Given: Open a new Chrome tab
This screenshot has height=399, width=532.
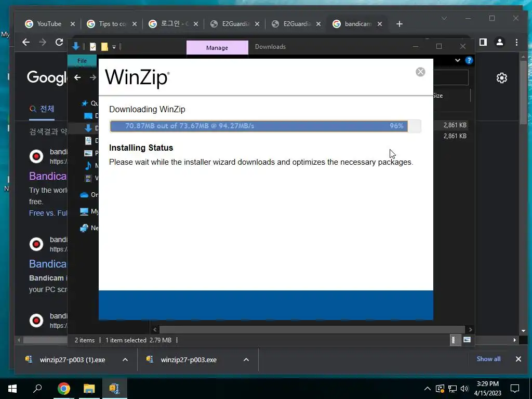Looking at the screenshot, I should click(400, 24).
